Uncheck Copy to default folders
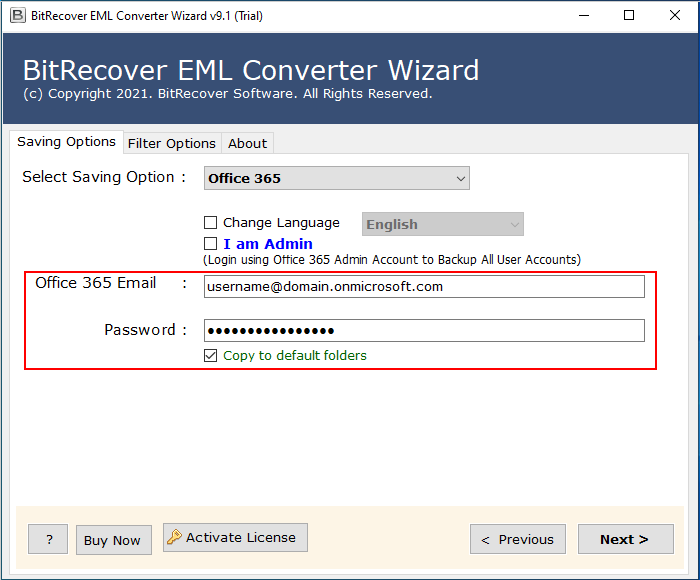 [211, 355]
